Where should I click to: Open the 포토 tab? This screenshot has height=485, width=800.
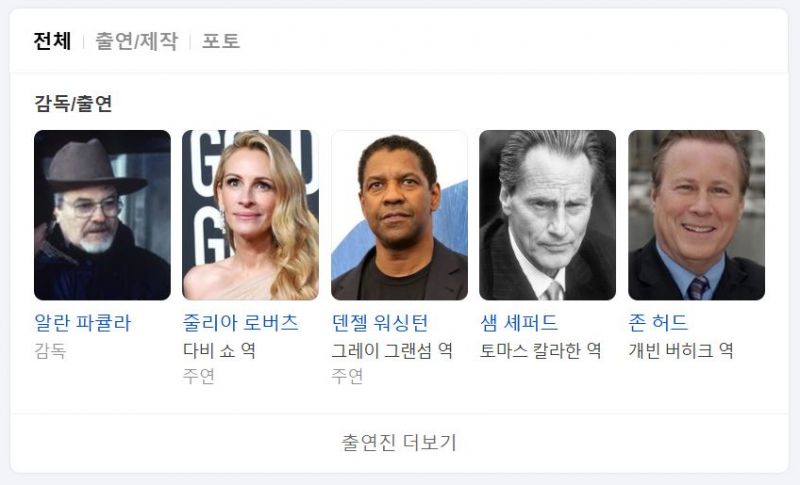[220, 41]
